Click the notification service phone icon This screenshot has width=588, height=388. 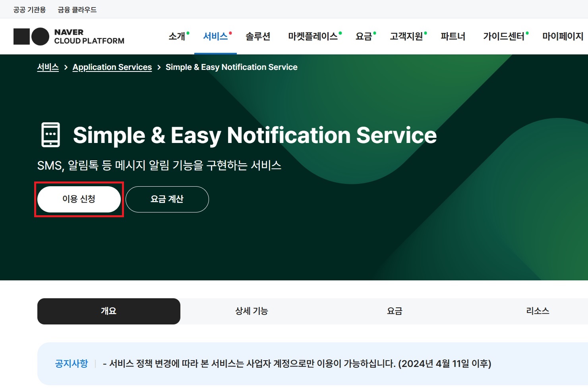[x=51, y=135]
